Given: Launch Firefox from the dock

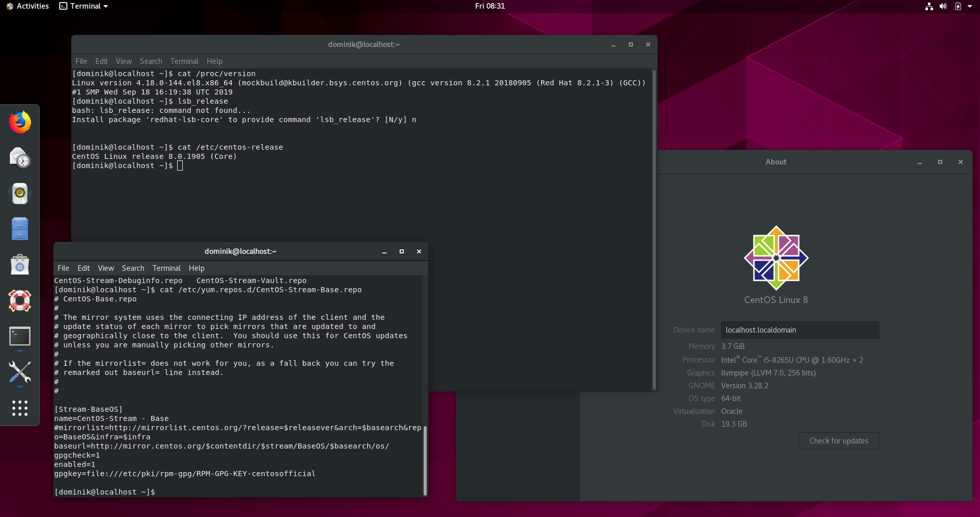Looking at the screenshot, I should coord(20,122).
